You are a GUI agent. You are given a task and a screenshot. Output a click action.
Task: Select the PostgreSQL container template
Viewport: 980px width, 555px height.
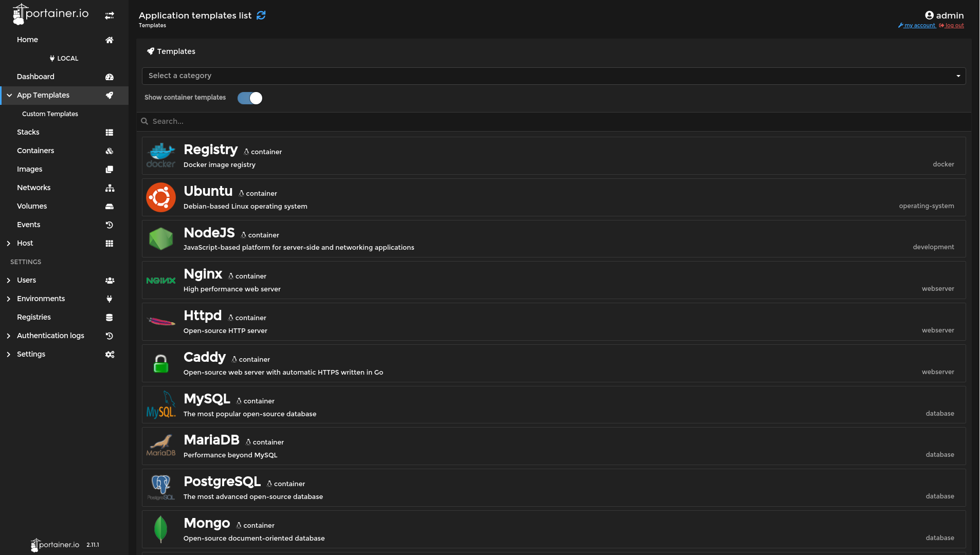[x=554, y=488]
